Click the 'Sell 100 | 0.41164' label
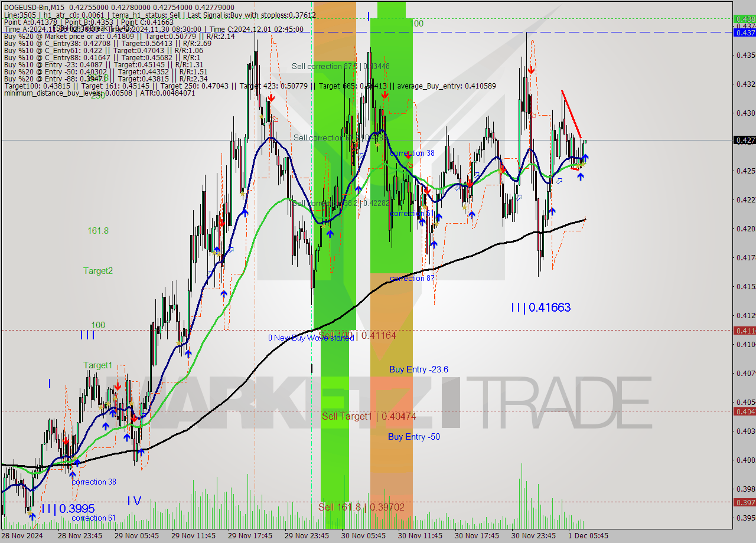The height and width of the screenshot is (543, 756). 357,335
